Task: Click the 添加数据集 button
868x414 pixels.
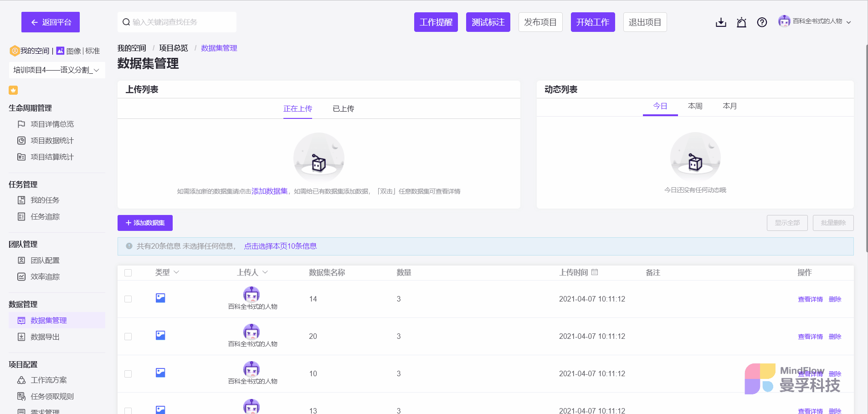Action: tap(145, 223)
